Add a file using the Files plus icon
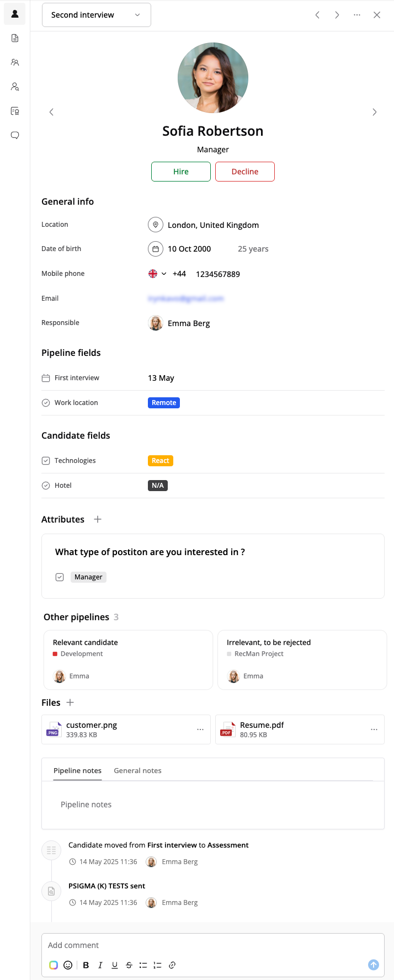 tap(70, 702)
